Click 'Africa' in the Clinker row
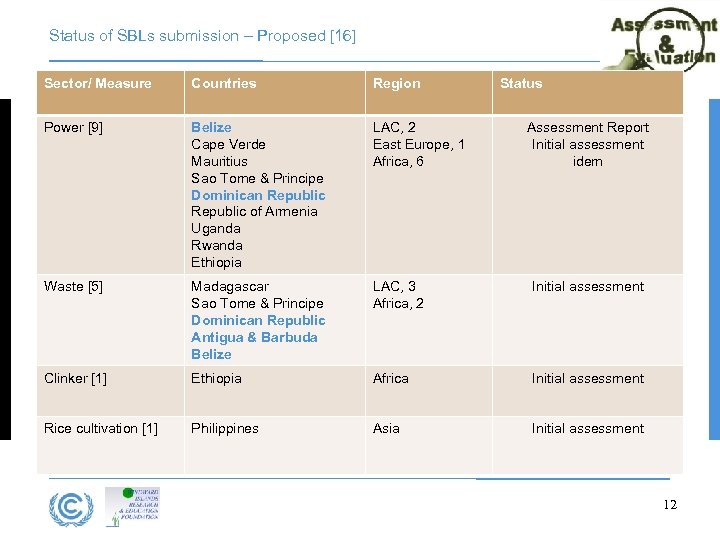 (x=391, y=378)
